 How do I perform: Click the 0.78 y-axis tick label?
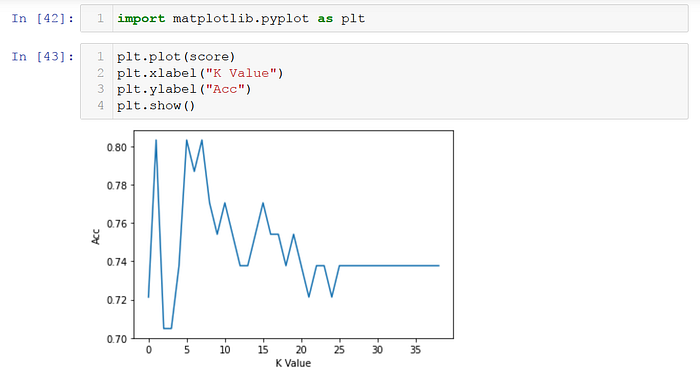click(x=117, y=185)
